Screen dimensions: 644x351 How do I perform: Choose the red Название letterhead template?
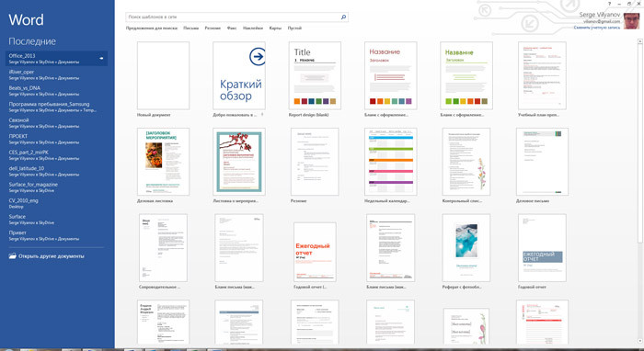tap(391, 75)
